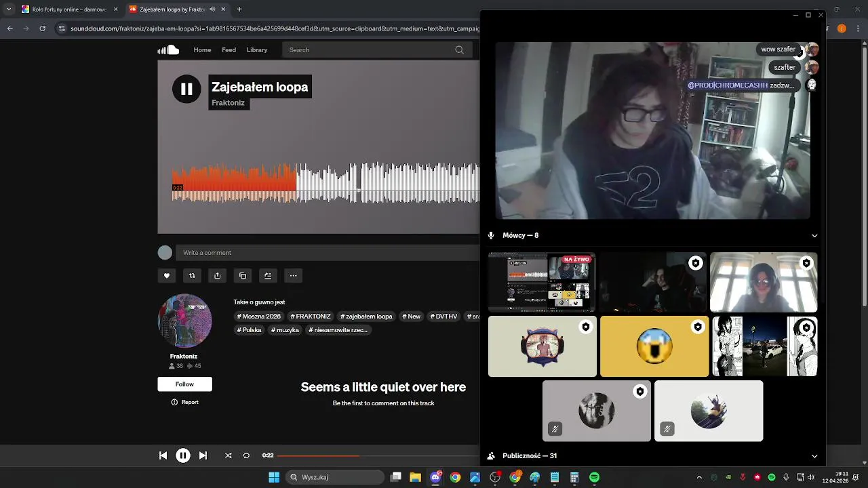868x488 pixels.
Task: Copy the track link icon
Action: tap(243, 276)
